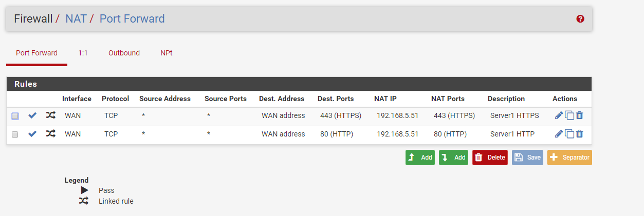Edit the Server1 HTTP rule pencil icon
This screenshot has height=216, width=644.
pyautogui.click(x=559, y=134)
